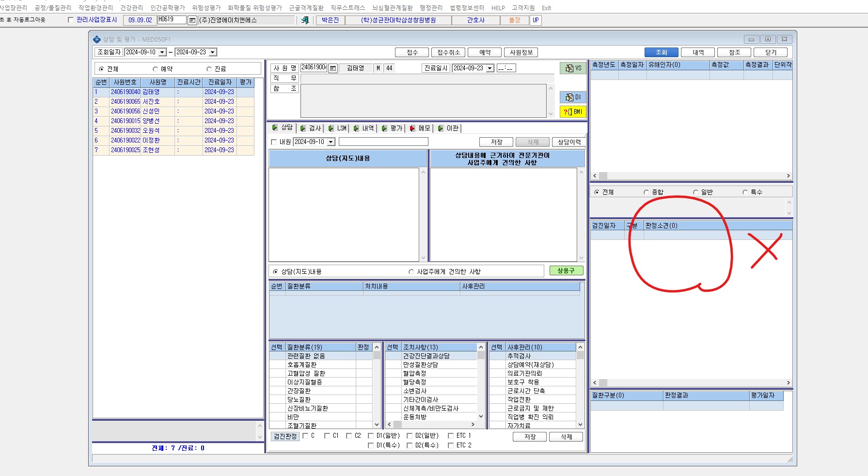
Task: Click the exit door icon in top toolbar
Action: point(305,20)
